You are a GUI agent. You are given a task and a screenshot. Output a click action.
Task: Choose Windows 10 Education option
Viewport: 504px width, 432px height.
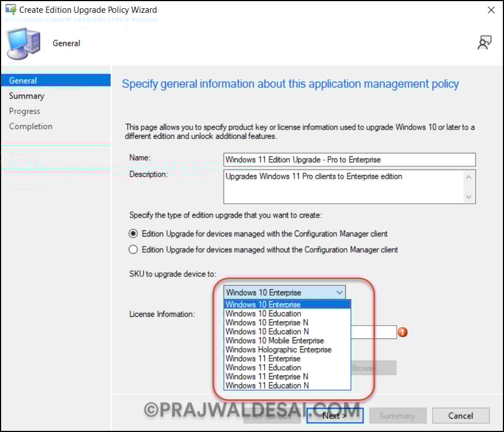pos(287,313)
